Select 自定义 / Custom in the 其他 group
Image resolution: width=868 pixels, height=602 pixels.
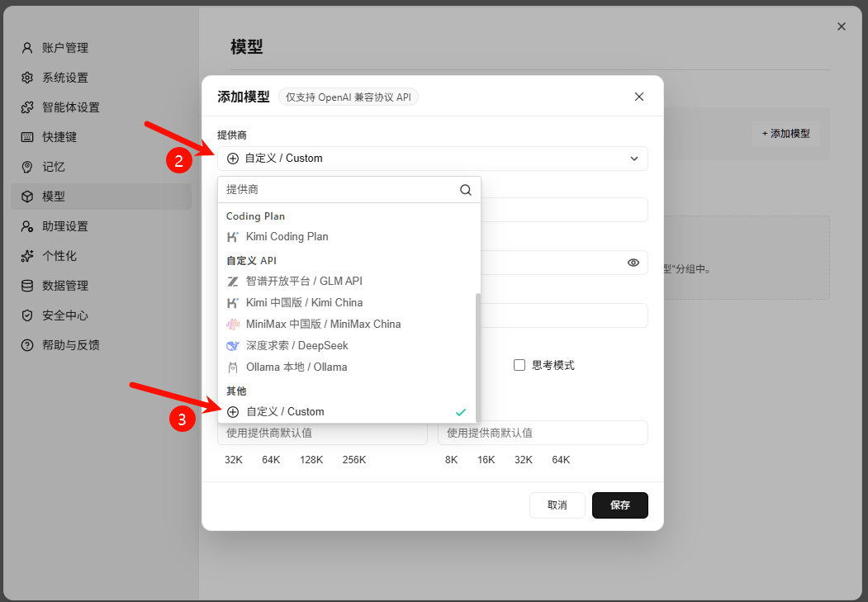point(347,412)
